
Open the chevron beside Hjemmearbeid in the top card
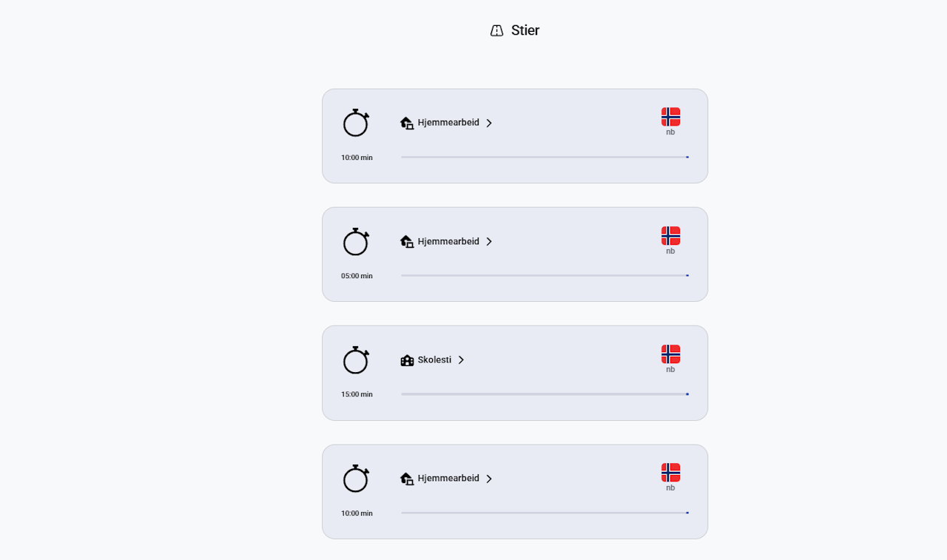click(x=489, y=123)
